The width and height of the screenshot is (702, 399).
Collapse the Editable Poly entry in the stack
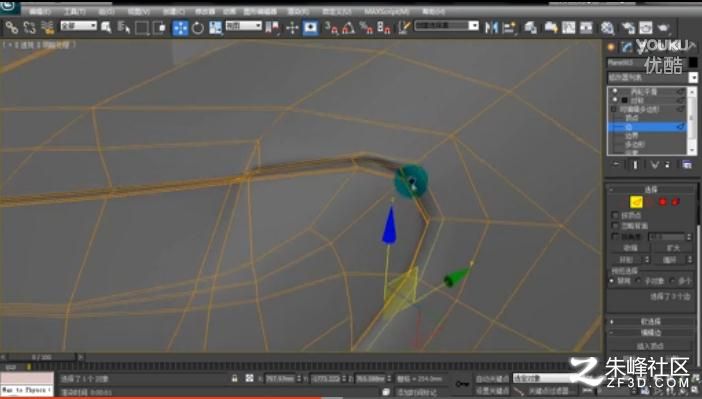coord(614,109)
